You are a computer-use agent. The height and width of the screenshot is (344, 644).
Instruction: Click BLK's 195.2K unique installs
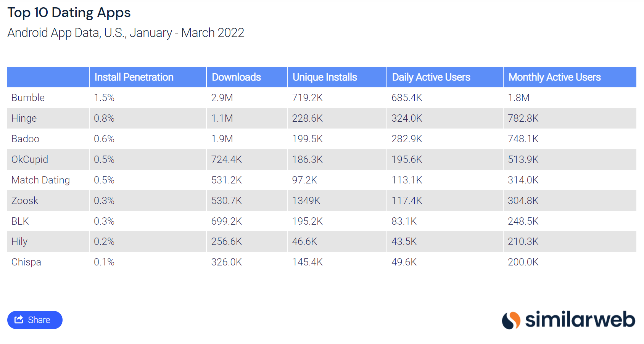[x=308, y=221]
